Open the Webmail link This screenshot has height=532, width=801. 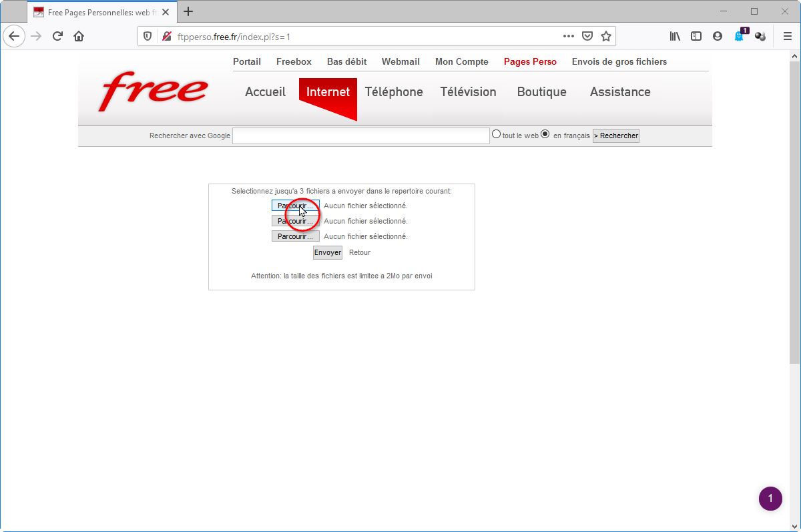(400, 61)
